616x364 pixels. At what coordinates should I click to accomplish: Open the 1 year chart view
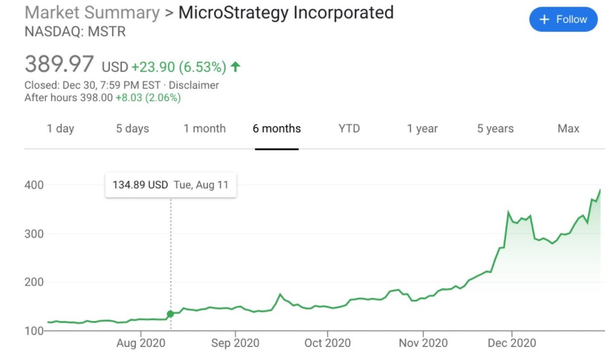pos(422,128)
